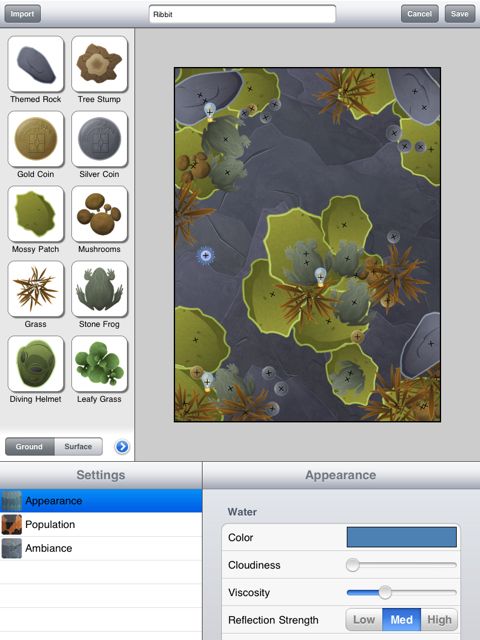Click the Import button

tap(22, 14)
